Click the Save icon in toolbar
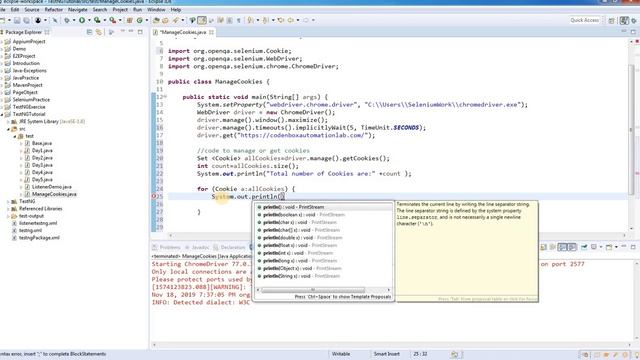640x360 pixels. 17,20
